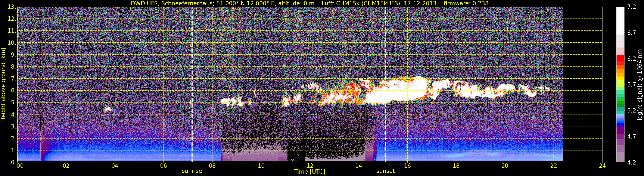Click the 12 tick on the time axis
This screenshot has width=644, height=176.
pyautogui.click(x=310, y=166)
